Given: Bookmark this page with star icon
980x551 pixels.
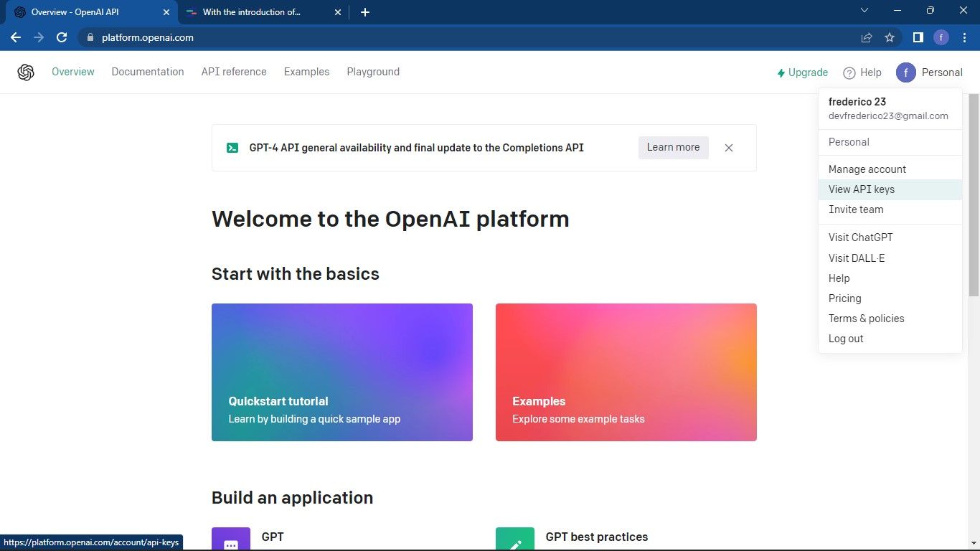Looking at the screenshot, I should [x=890, y=37].
